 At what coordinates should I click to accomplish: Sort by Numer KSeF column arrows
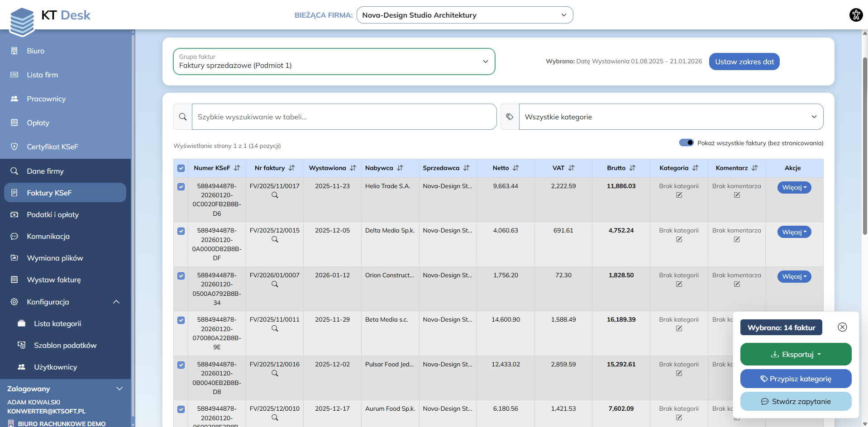click(x=237, y=168)
